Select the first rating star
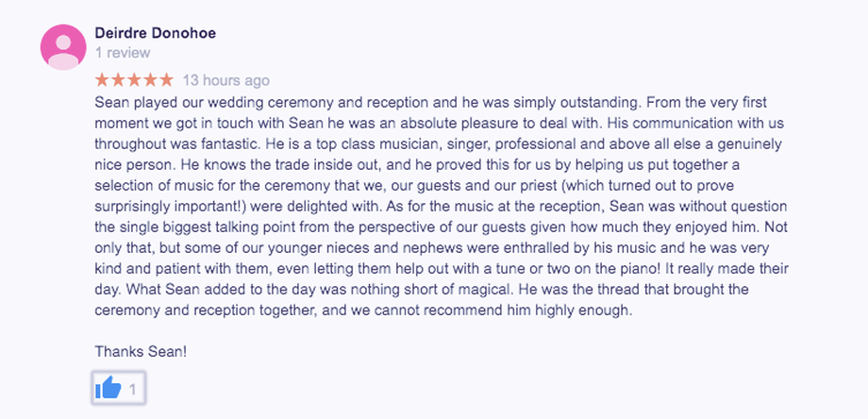 (102, 80)
